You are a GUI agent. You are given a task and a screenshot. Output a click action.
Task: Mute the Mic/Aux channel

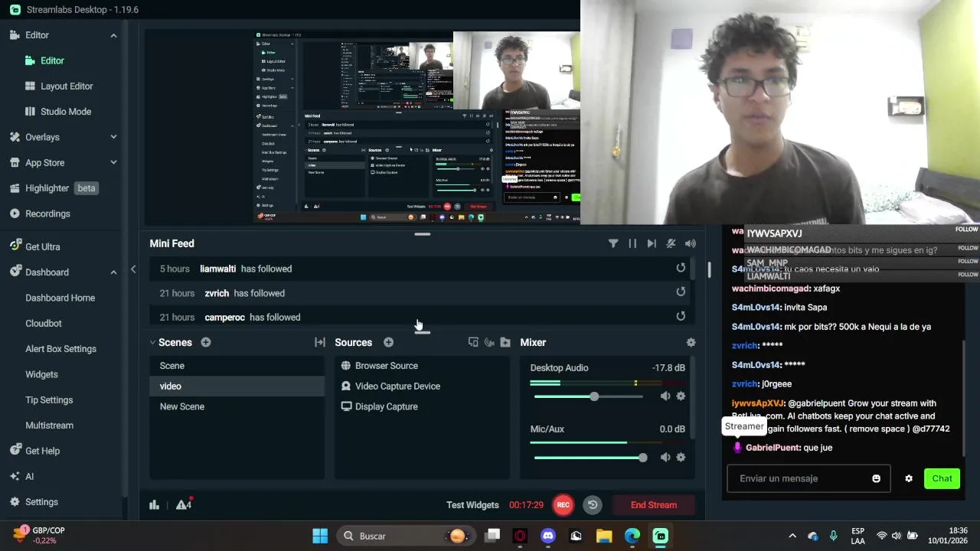(665, 457)
